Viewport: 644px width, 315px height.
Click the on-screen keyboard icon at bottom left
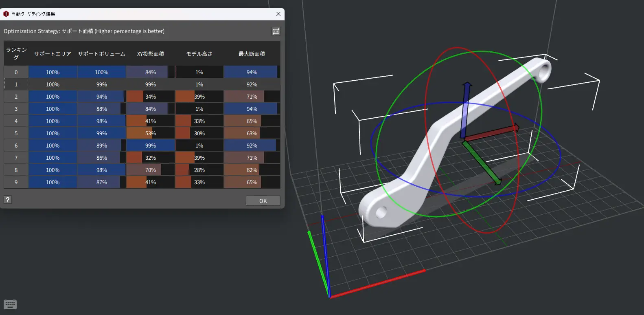tap(10, 304)
